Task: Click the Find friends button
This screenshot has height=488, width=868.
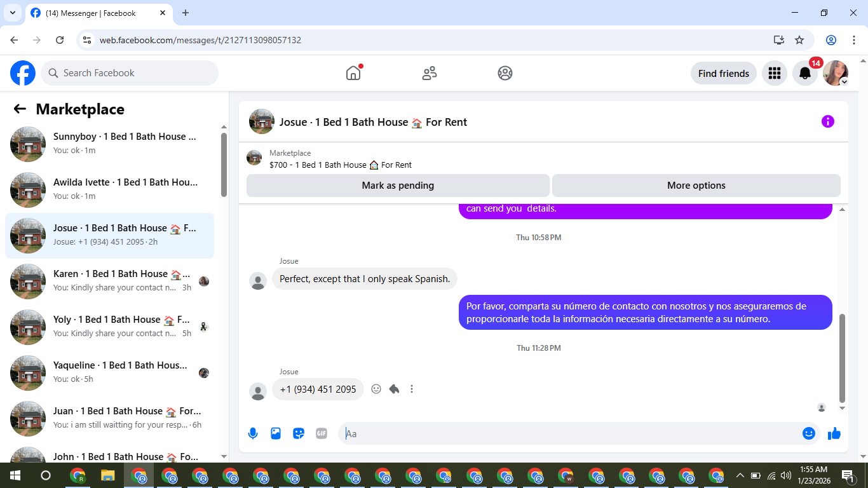Action: tap(724, 73)
